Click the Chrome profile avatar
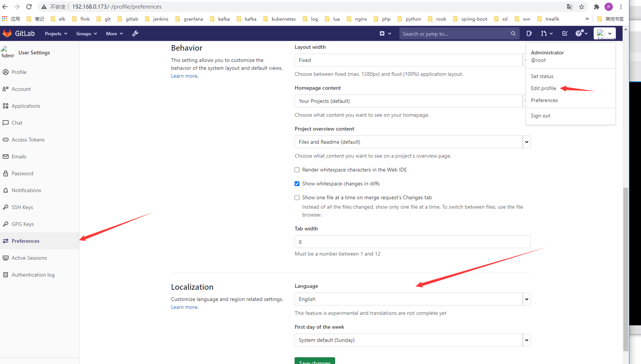The image size is (641, 364). [x=609, y=7]
